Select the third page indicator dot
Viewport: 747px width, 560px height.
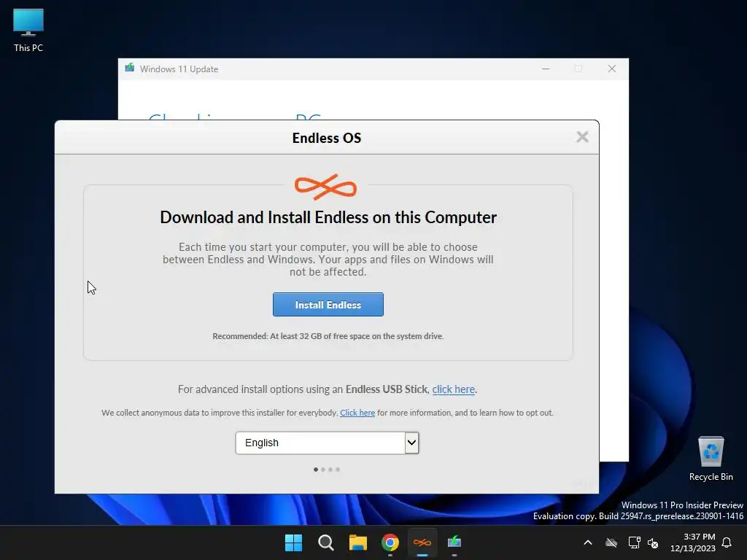[330, 470]
